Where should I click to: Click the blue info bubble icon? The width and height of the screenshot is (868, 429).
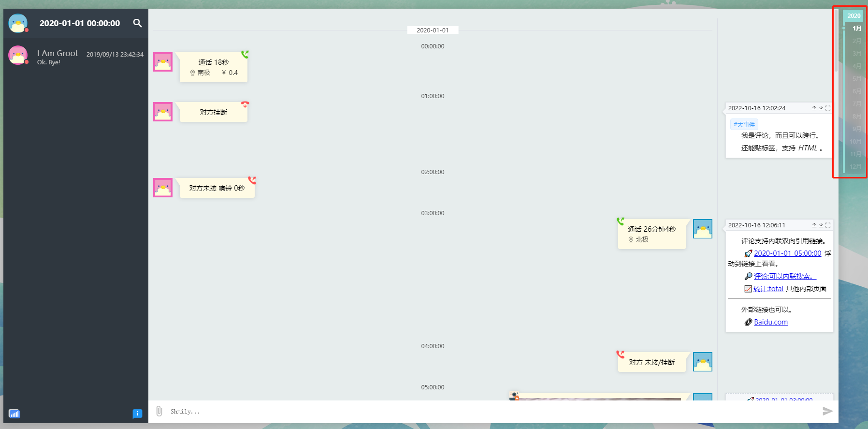coord(137,414)
